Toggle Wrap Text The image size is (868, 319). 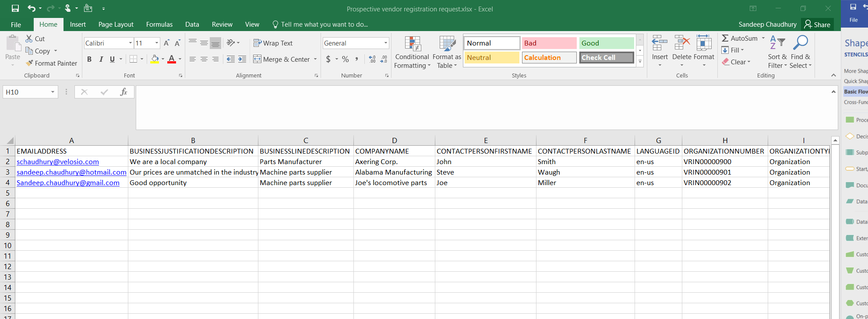[273, 43]
